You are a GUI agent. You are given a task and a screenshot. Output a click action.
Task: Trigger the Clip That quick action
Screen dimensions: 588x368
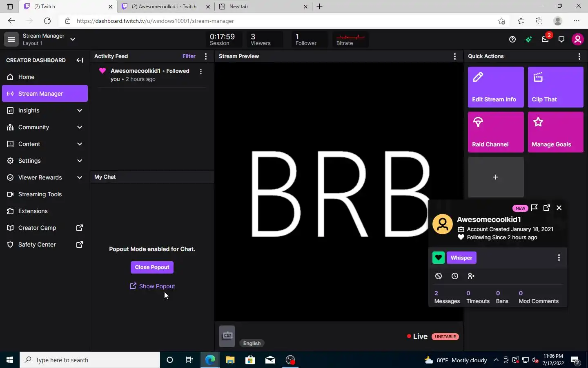(x=556, y=87)
